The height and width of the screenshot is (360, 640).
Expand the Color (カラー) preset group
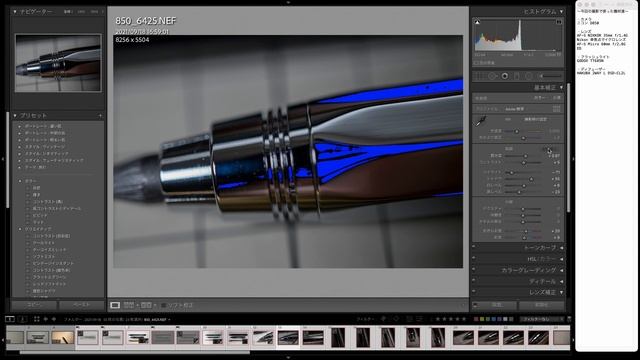pyautogui.click(x=20, y=181)
